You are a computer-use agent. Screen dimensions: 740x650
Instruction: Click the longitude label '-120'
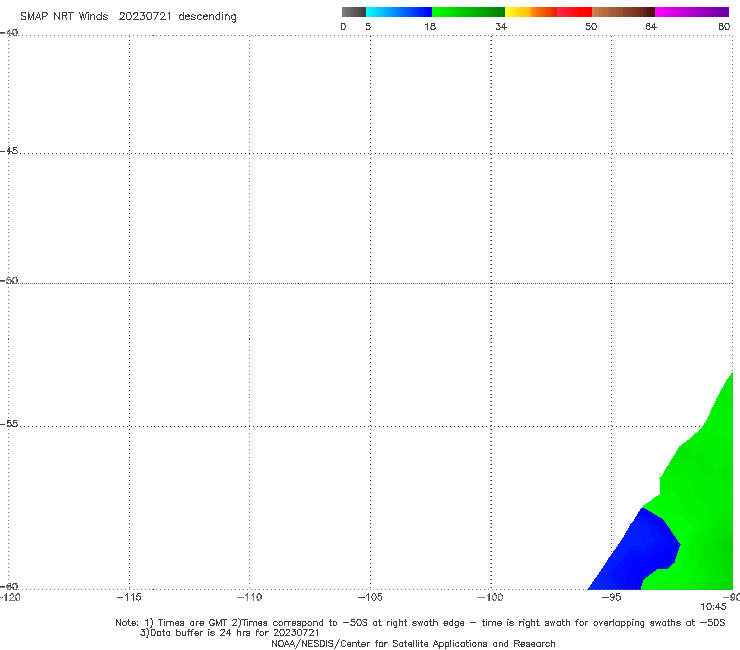[x=10, y=597]
